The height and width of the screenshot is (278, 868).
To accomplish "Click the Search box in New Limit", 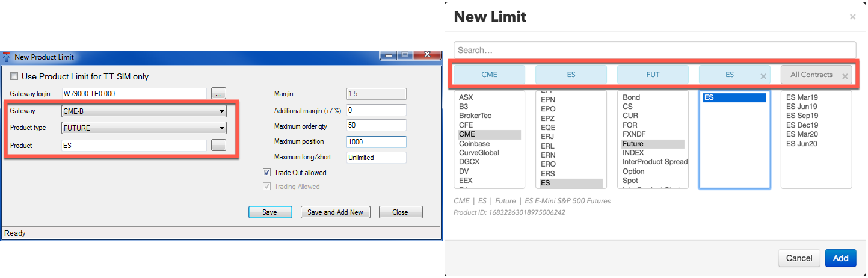I will 654,50.
